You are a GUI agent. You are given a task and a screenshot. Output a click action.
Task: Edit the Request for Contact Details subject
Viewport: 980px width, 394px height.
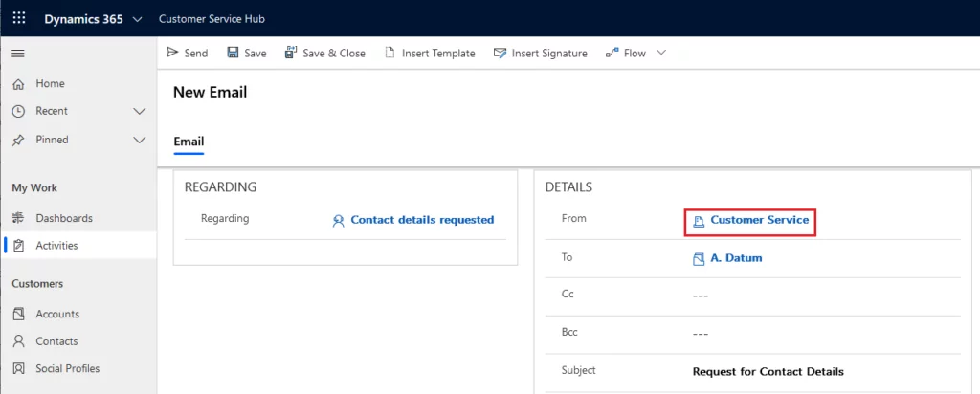[768, 371]
